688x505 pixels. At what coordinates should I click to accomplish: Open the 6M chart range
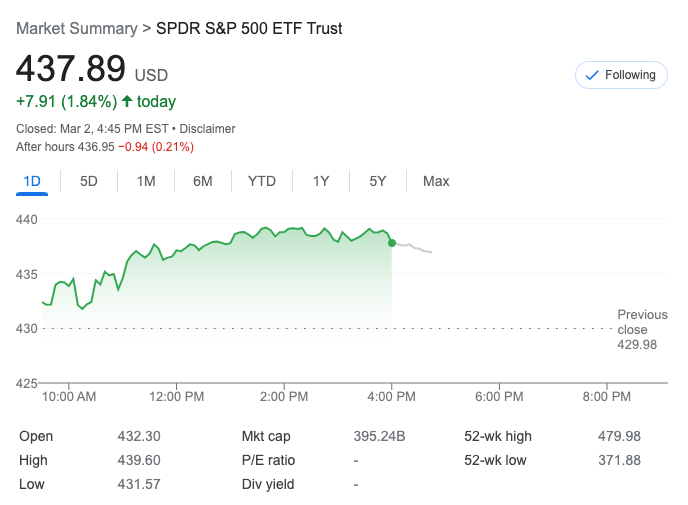pos(203,181)
